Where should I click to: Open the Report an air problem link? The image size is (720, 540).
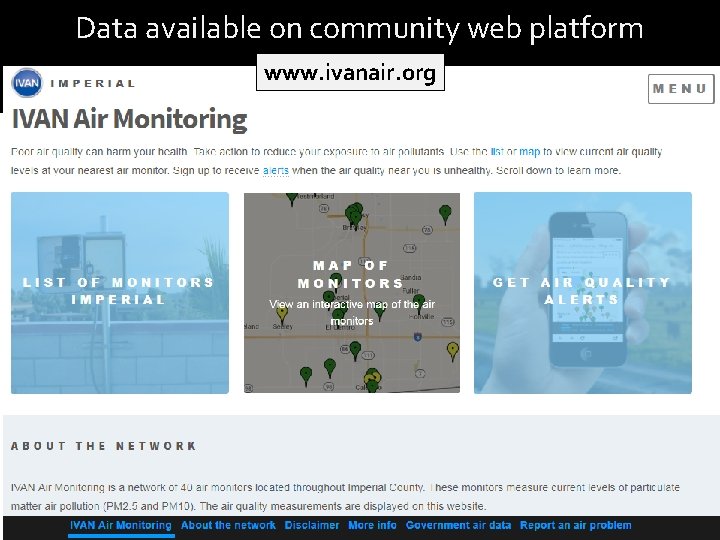(x=575, y=525)
